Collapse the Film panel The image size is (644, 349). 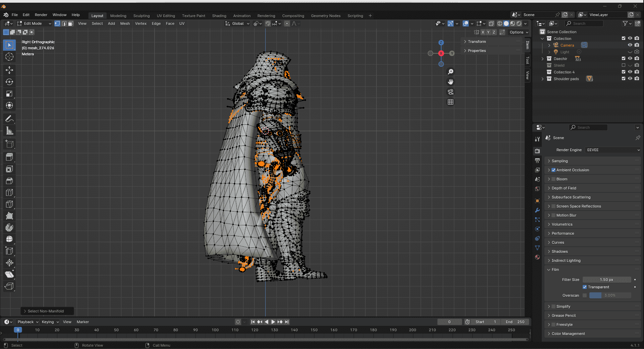[593, 270]
